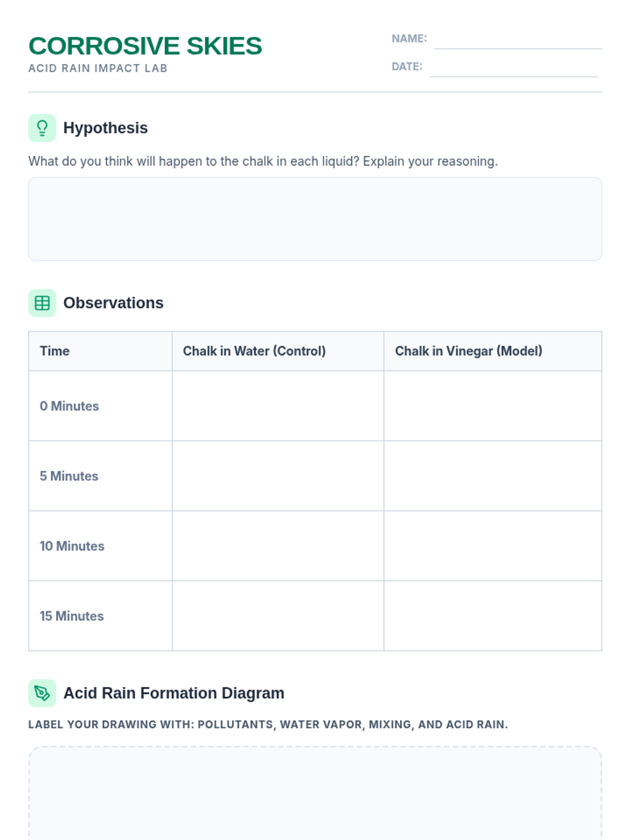
Task: Click the vinegar cell for 15 Minutes
Action: click(x=492, y=616)
